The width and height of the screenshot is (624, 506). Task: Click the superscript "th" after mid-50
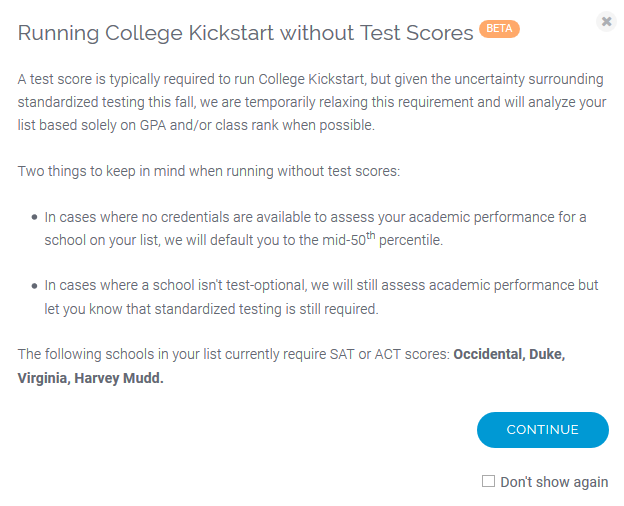point(370,235)
